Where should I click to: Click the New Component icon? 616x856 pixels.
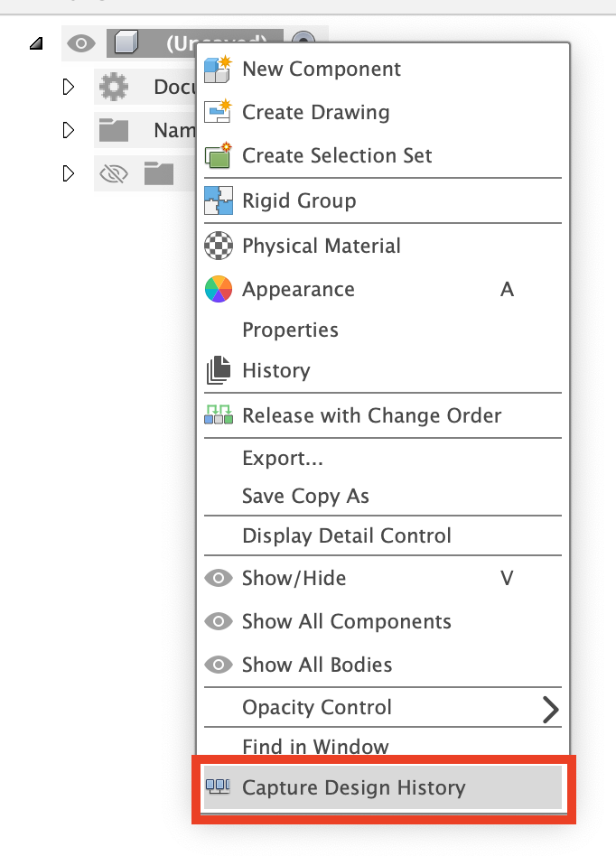[219, 70]
